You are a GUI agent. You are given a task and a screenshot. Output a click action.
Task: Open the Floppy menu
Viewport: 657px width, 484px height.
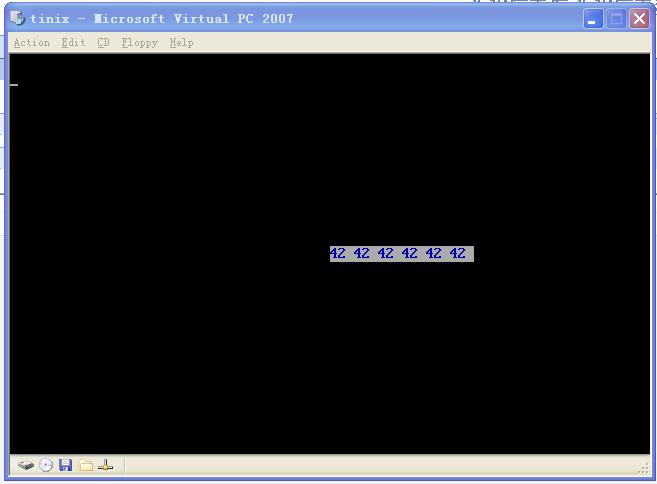coord(140,43)
